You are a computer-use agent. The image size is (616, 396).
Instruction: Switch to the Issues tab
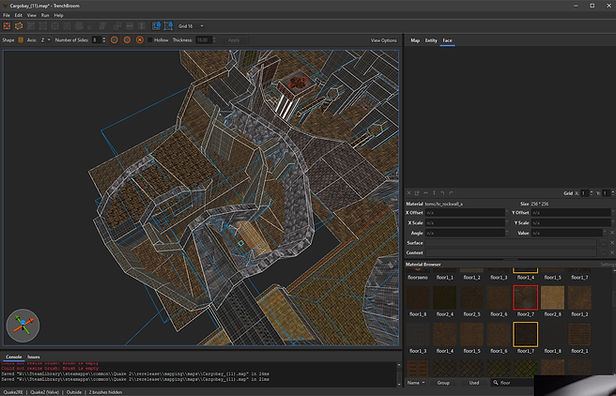pyautogui.click(x=33, y=357)
